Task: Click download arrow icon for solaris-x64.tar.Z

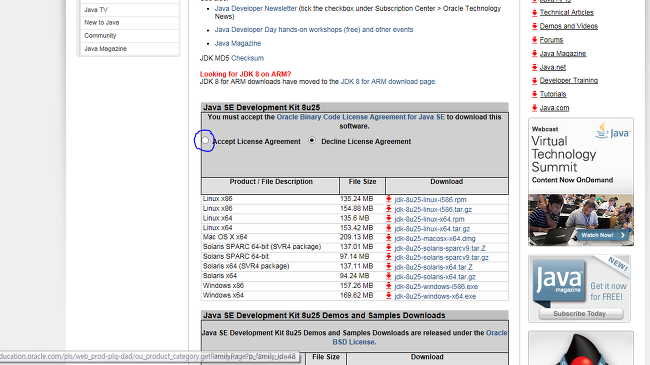Action: 388,267
